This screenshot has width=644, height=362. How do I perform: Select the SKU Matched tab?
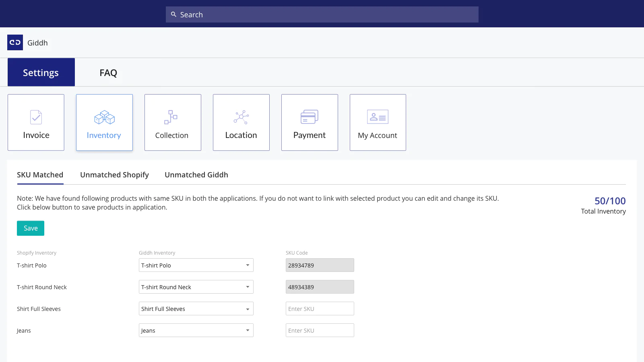pos(40,175)
